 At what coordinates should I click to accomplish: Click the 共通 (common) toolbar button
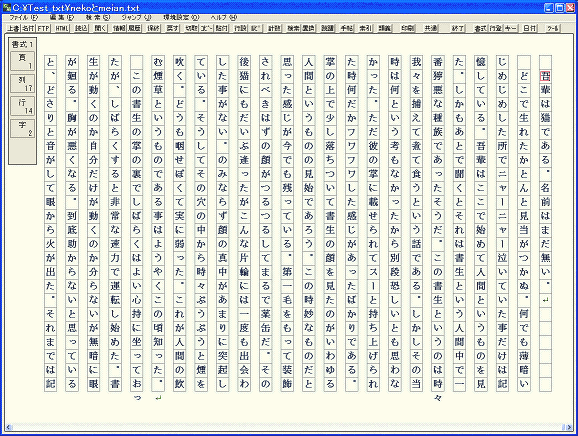(431, 28)
